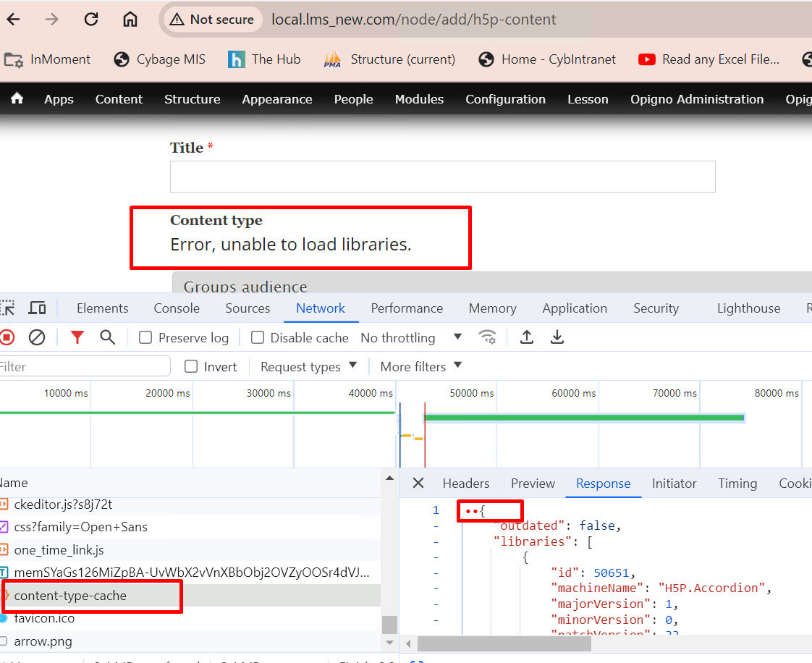Select the ckeditor.js?s8j72t request
This screenshot has width=812, height=663.
coord(190,504)
